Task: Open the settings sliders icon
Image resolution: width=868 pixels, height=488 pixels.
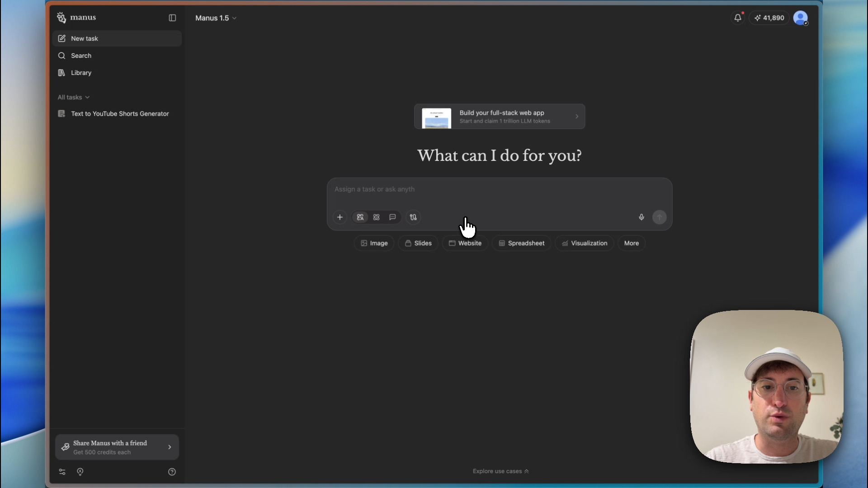Action: click(x=62, y=471)
